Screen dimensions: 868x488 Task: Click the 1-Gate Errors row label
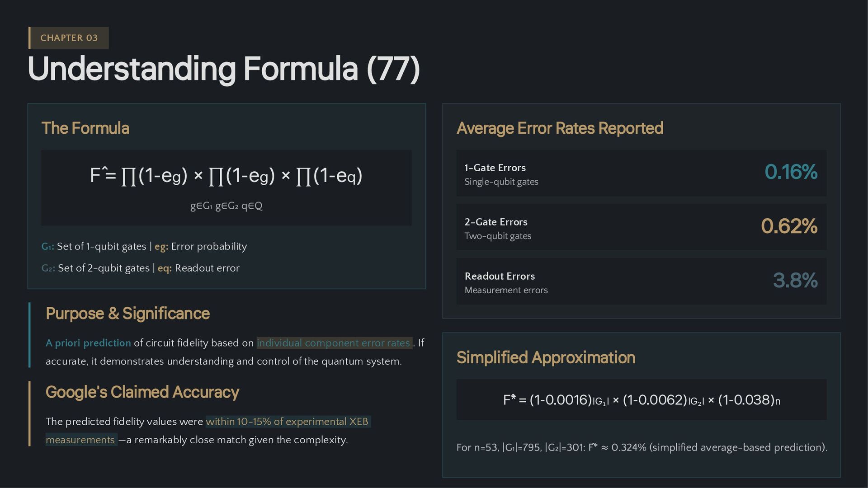click(x=495, y=168)
